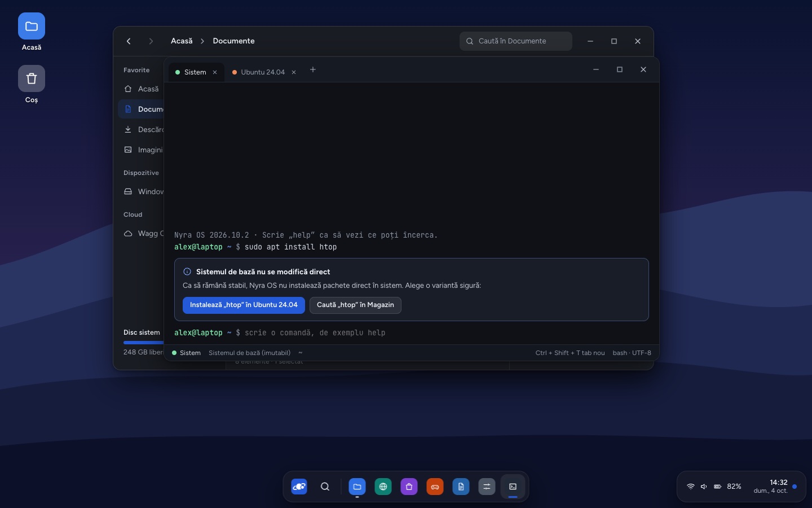Click the Wi-Fi icon in system tray
The width and height of the screenshot is (812, 508).
(690, 487)
